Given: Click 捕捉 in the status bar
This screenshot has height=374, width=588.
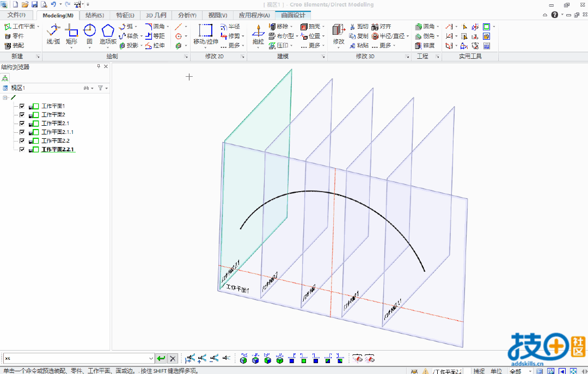Looking at the screenshot, I should coord(479,371).
